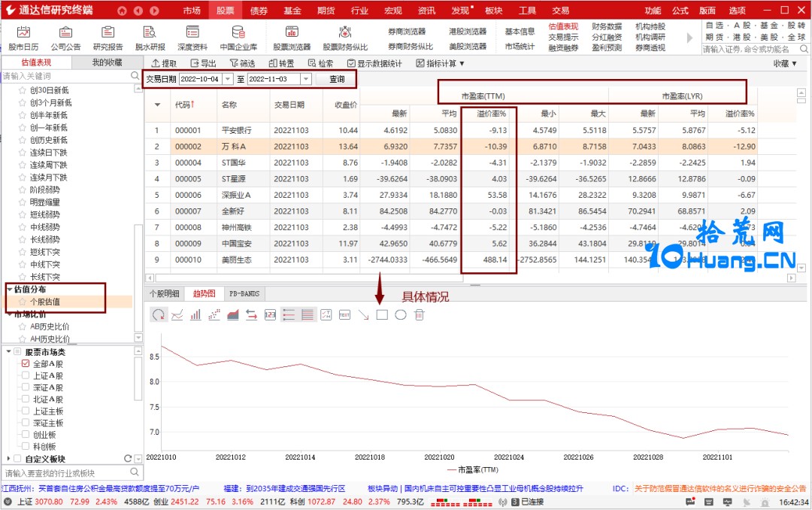Switch to the PB-BANDS tab
Screen dimensions: 812x510
[x=244, y=293]
